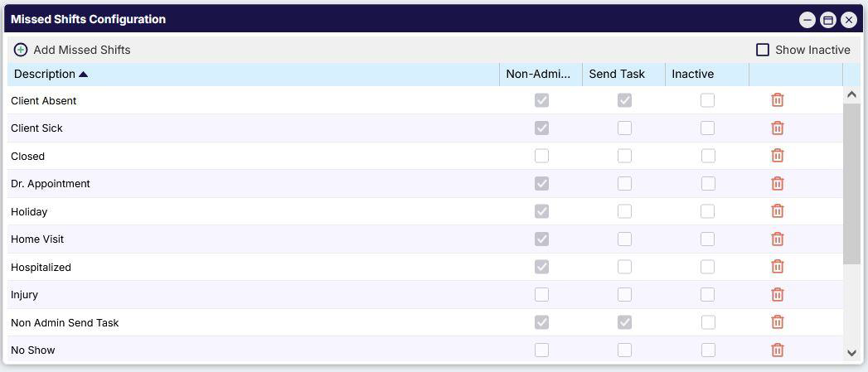Viewport: 868px width, 372px height.
Task: Toggle Send Task checkbox for Client Absent
Action: [x=624, y=100]
